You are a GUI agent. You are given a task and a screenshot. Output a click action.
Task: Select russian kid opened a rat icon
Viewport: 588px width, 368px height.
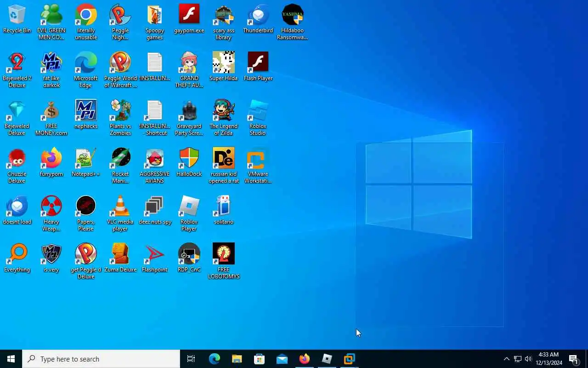pyautogui.click(x=224, y=166)
